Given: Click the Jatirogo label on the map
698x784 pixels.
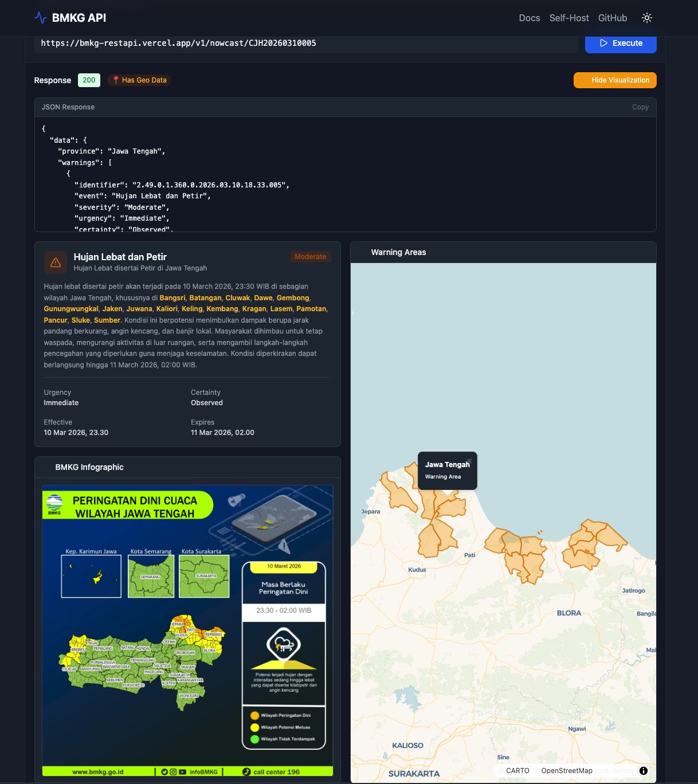Looking at the screenshot, I should pos(634,590).
